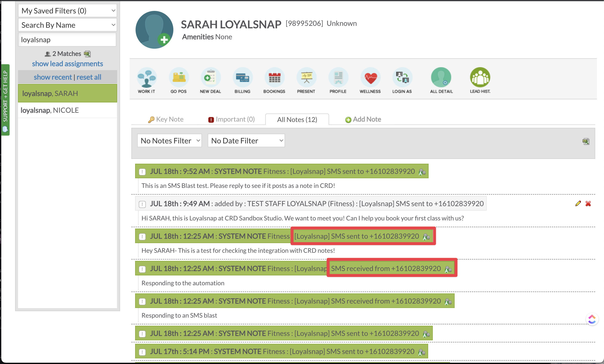Toggle important flag on 9:49 AM note
Viewport: 604px width, 364px height.
click(x=143, y=204)
